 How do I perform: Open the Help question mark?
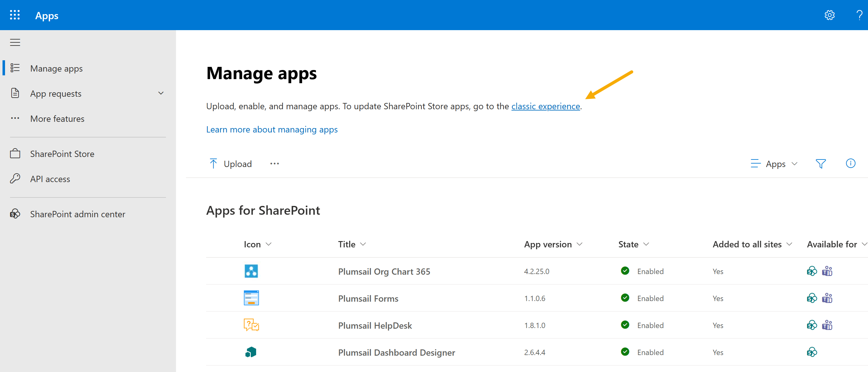tap(859, 15)
